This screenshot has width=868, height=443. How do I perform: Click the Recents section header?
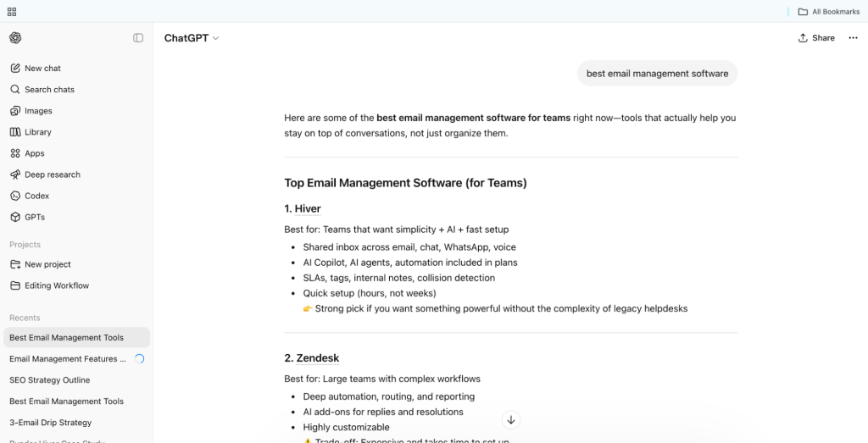[25, 318]
